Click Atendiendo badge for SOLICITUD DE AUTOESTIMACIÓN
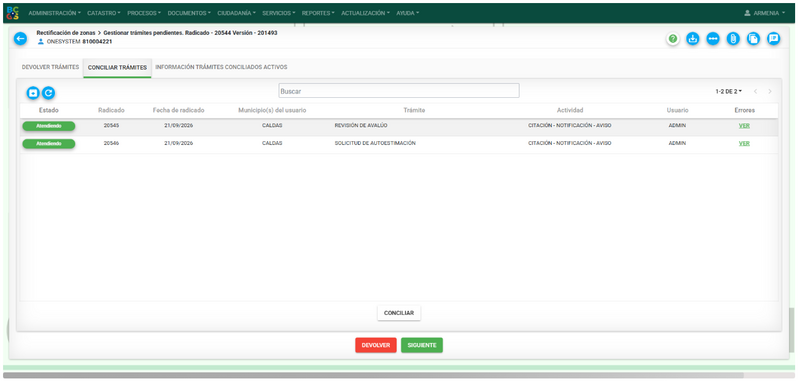The height and width of the screenshot is (387, 800). 48,144
